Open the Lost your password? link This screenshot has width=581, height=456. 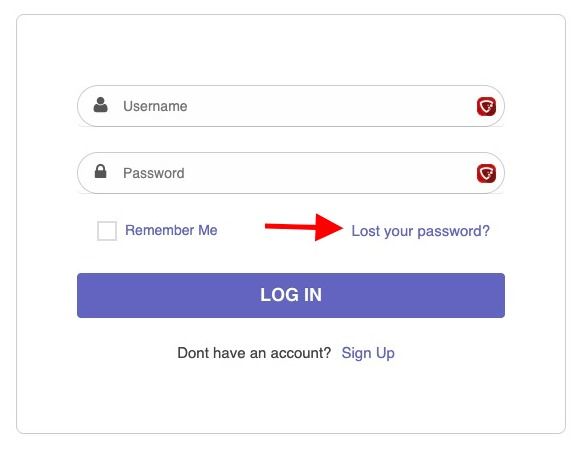421,231
